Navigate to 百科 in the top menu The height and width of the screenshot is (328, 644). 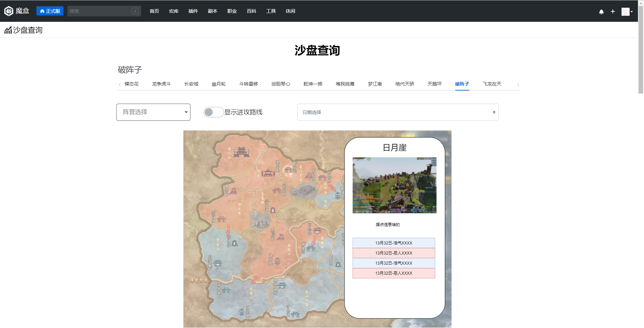(x=251, y=11)
